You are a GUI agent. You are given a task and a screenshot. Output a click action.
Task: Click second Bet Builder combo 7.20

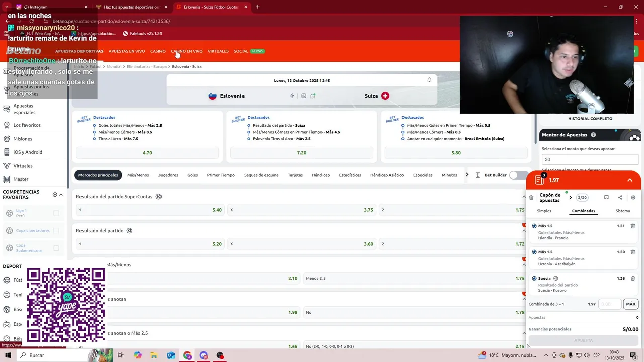[302, 153]
